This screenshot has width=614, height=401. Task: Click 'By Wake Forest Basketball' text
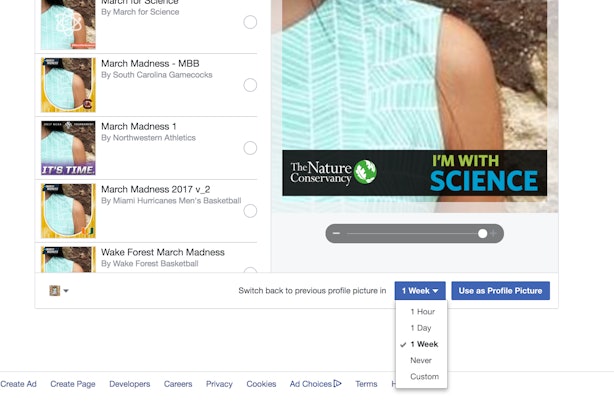(x=150, y=264)
